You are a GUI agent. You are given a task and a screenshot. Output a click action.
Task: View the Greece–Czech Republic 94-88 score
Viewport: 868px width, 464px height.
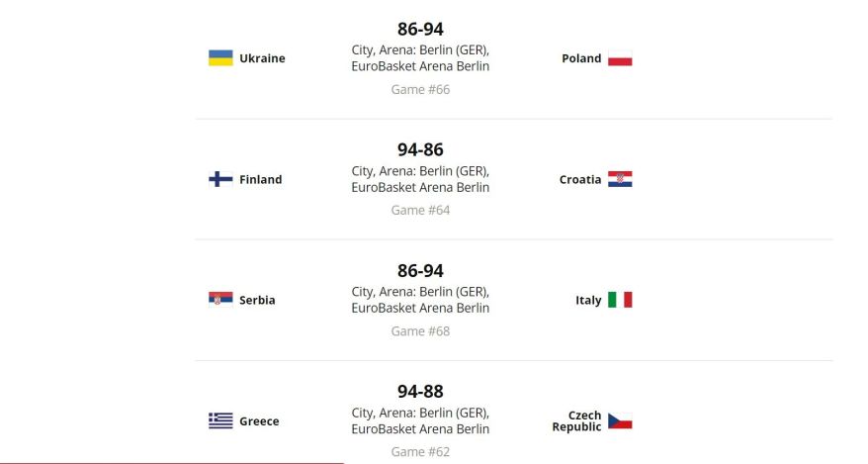pyautogui.click(x=420, y=392)
